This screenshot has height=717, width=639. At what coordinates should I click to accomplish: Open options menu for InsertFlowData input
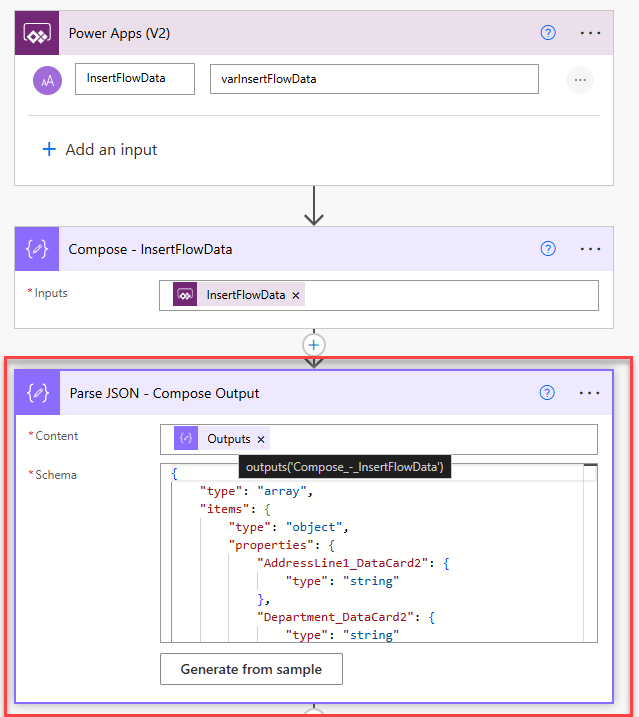pos(580,80)
